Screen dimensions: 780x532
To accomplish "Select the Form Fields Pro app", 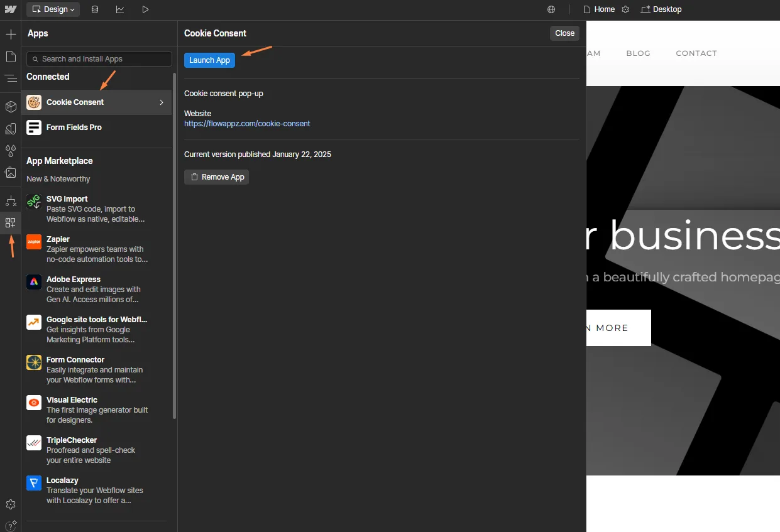I will coord(96,128).
